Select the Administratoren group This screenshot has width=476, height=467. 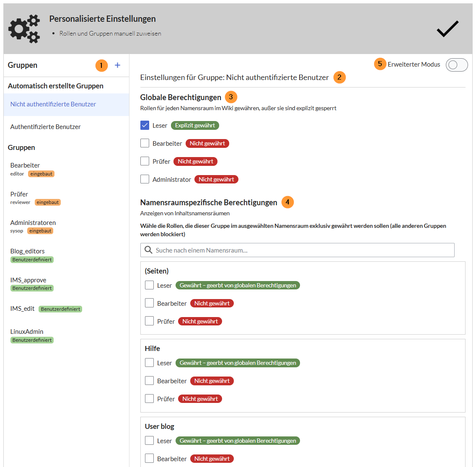pos(33,223)
